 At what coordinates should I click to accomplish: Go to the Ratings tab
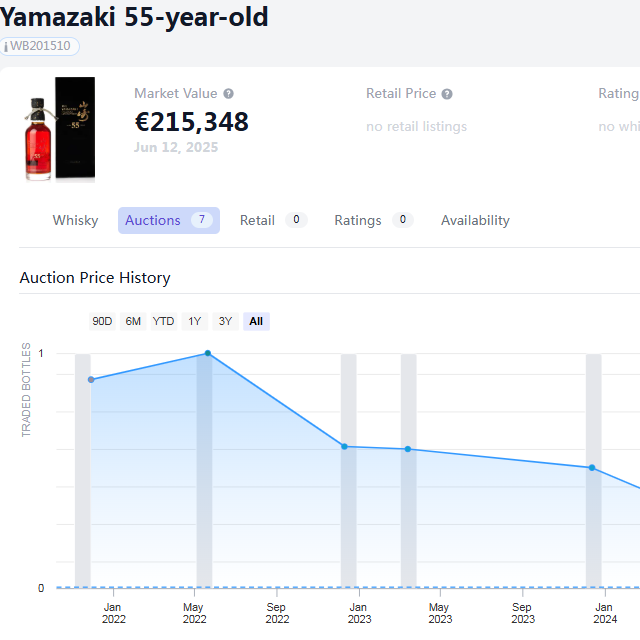(x=358, y=220)
